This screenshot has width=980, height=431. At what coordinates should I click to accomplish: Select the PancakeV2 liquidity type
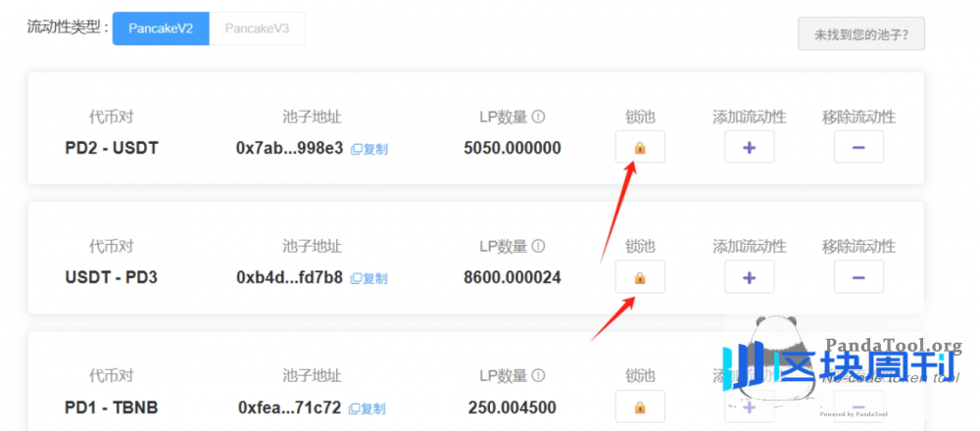click(x=161, y=28)
